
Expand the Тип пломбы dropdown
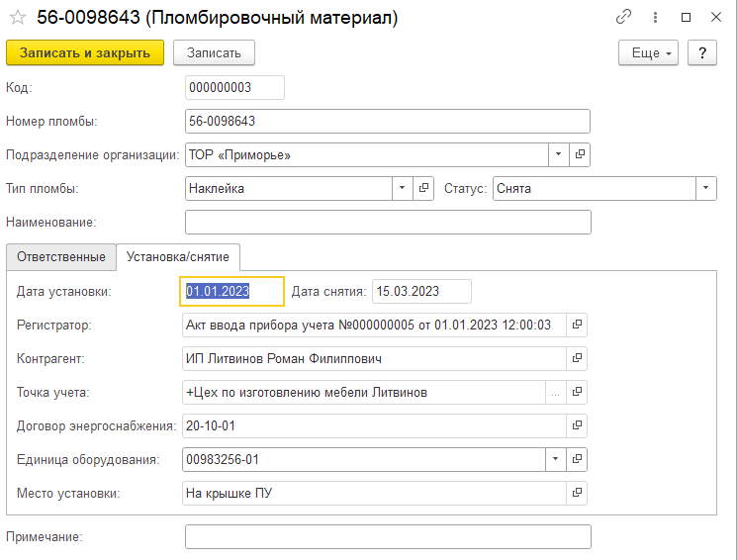point(403,188)
